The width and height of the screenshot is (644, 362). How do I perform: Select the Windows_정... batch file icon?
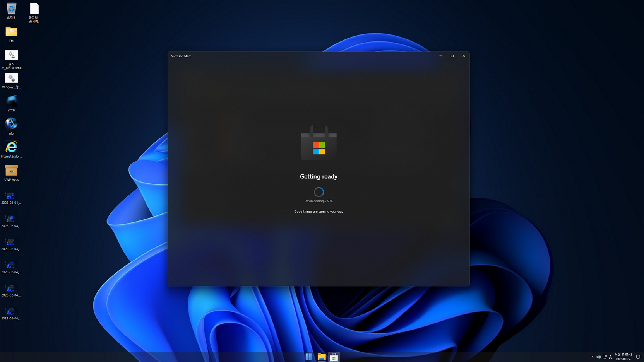[11, 81]
